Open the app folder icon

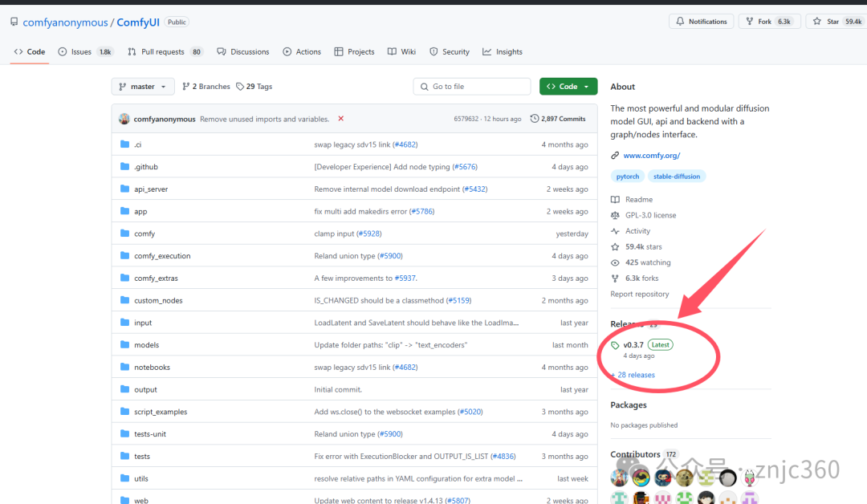(x=125, y=211)
